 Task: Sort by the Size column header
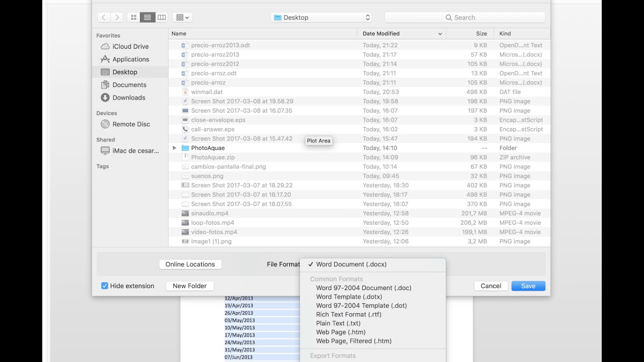pos(470,34)
